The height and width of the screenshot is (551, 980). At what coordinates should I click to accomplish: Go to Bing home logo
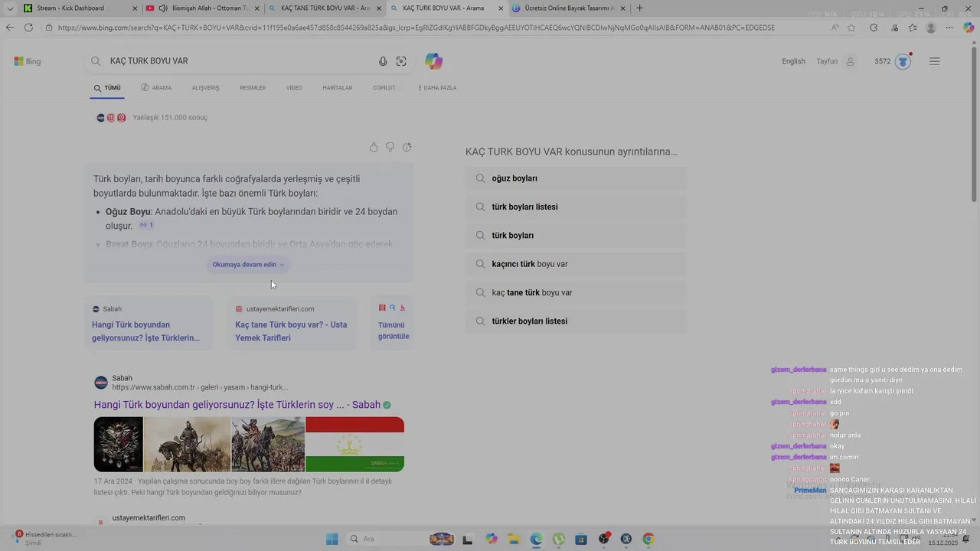point(28,61)
